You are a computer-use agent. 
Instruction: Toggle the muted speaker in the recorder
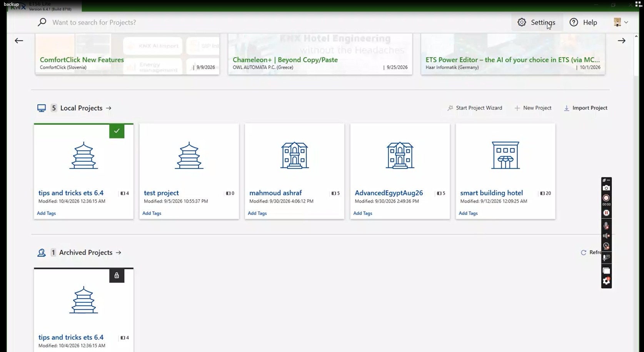[x=606, y=236]
